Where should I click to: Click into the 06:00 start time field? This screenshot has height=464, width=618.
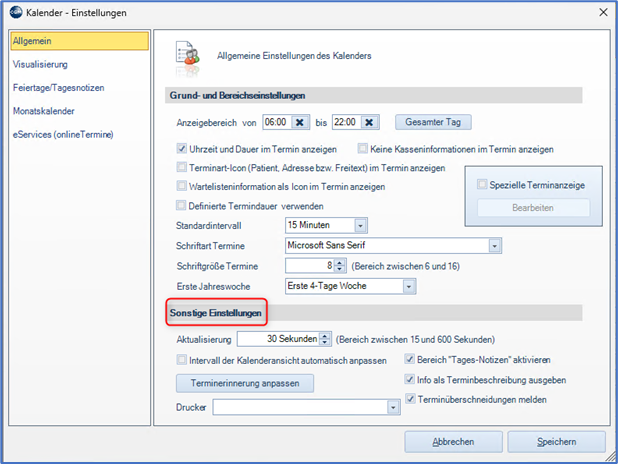point(277,122)
